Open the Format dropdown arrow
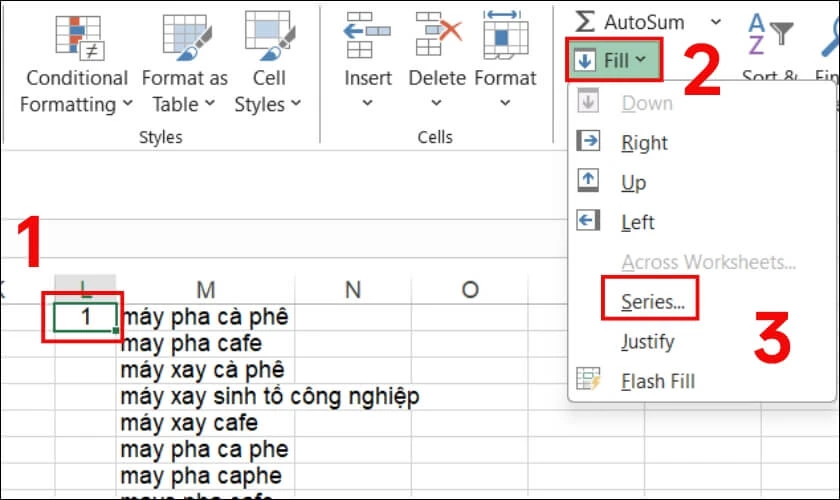The image size is (840, 500). click(x=505, y=102)
